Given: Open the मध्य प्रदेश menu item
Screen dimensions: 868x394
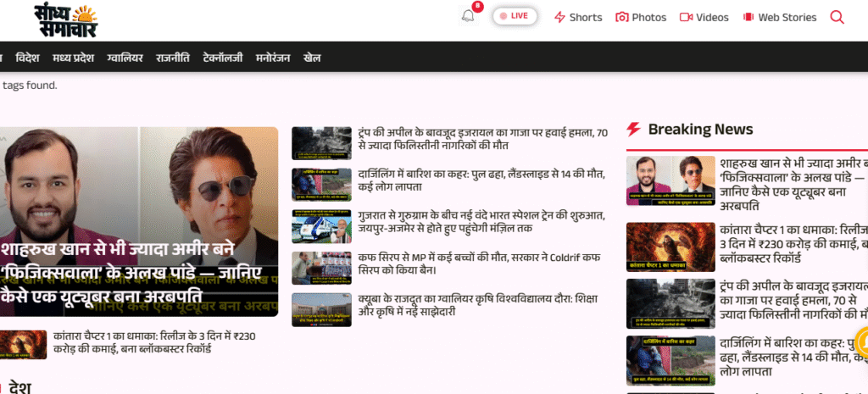Looking at the screenshot, I should [73, 58].
